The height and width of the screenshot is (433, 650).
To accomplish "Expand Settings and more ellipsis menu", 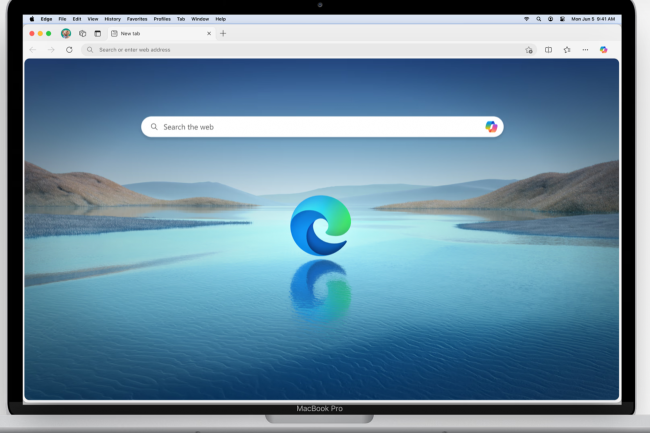I will coord(585,49).
